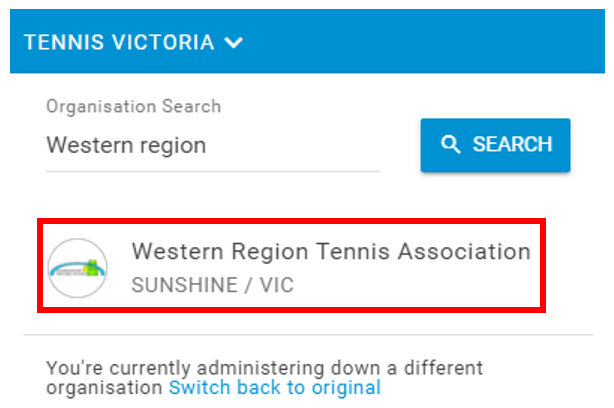
Task: Toggle the organisation switcher down arrow
Action: [234, 42]
